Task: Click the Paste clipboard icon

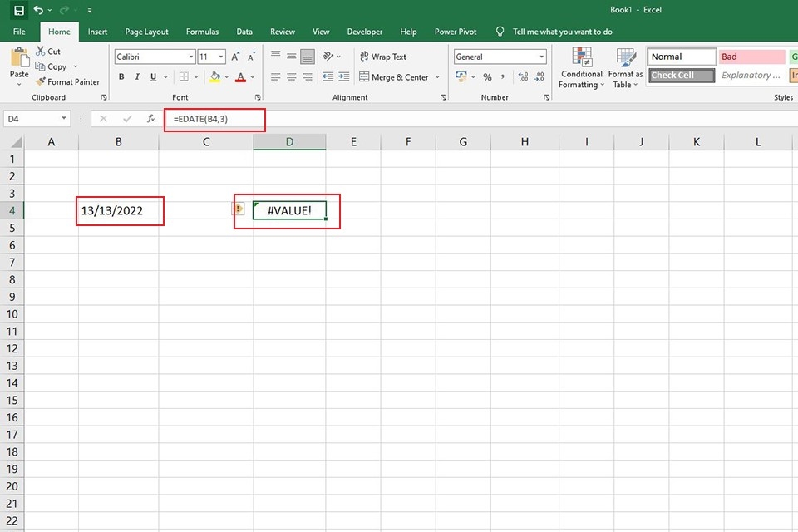Action: pyautogui.click(x=19, y=57)
